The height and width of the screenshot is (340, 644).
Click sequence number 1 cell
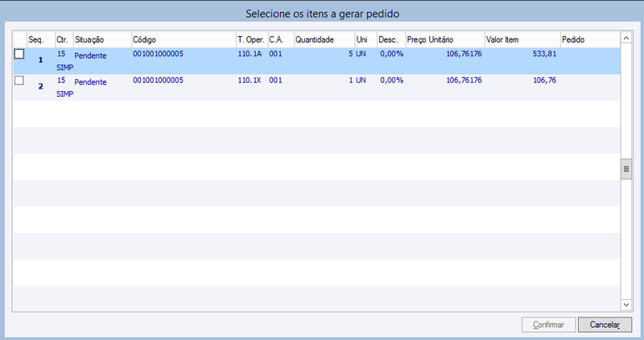tap(41, 60)
